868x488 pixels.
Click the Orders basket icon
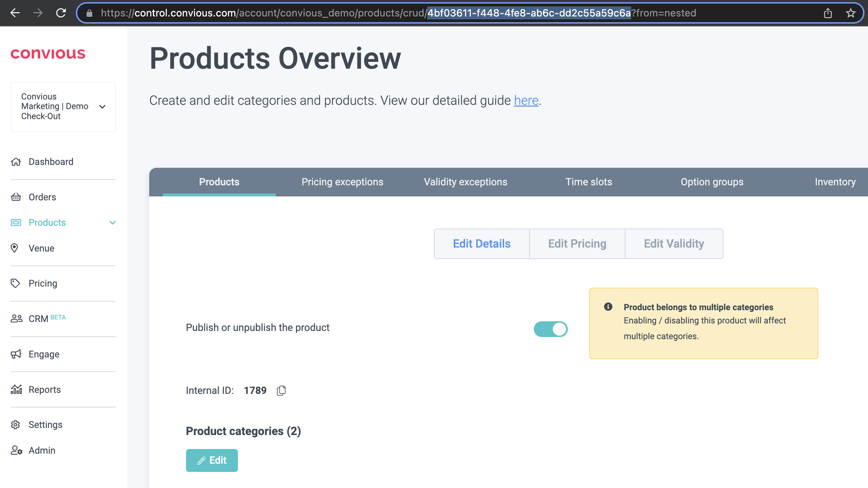pos(16,197)
